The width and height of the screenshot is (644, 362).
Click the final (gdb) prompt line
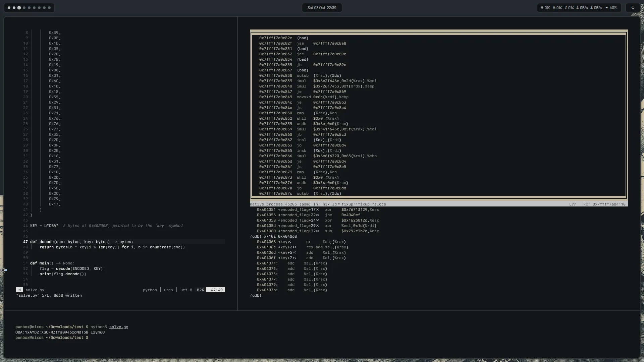pyautogui.click(x=256, y=295)
